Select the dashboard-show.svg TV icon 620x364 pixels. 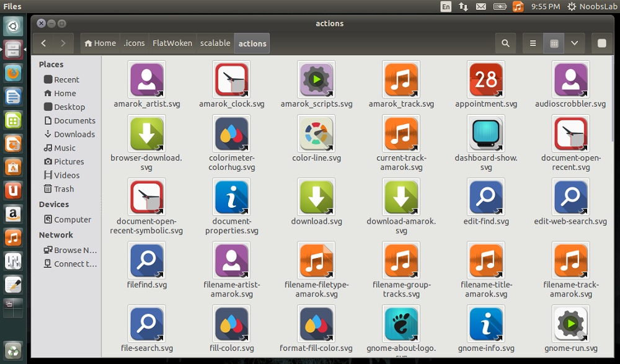click(x=486, y=133)
